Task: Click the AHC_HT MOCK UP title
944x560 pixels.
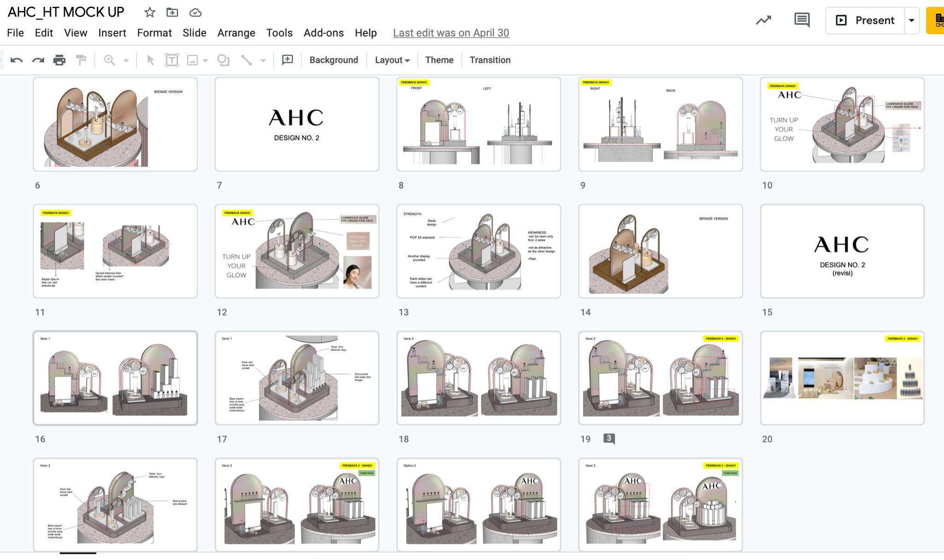Action: 66,12
